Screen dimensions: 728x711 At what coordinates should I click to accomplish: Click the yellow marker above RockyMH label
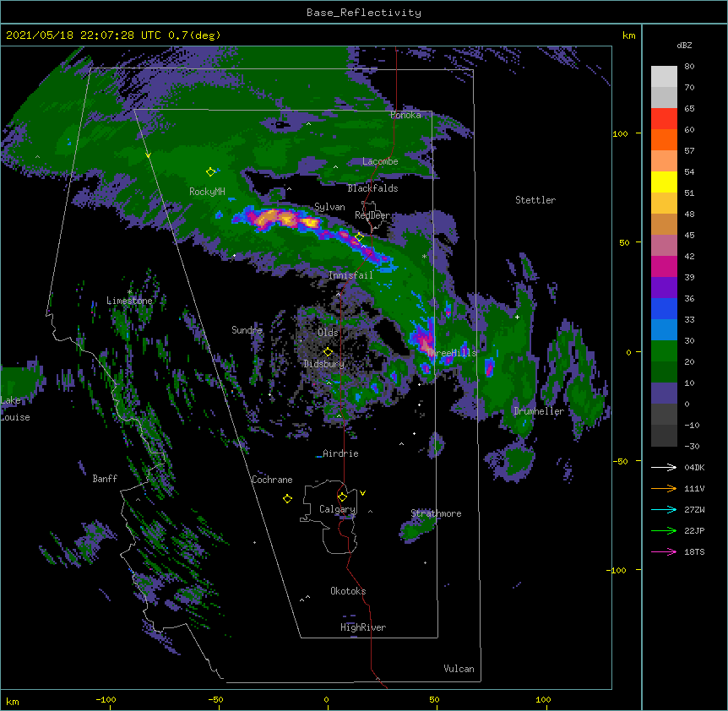coord(210,172)
